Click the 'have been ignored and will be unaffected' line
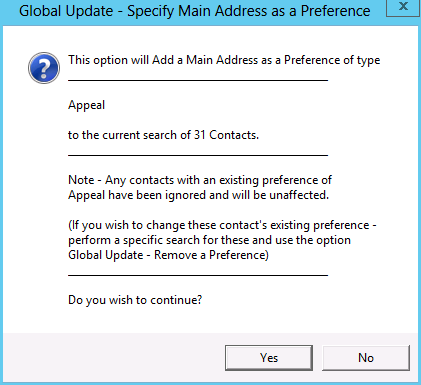Viewport: 421px width, 385px height. [x=218, y=195]
